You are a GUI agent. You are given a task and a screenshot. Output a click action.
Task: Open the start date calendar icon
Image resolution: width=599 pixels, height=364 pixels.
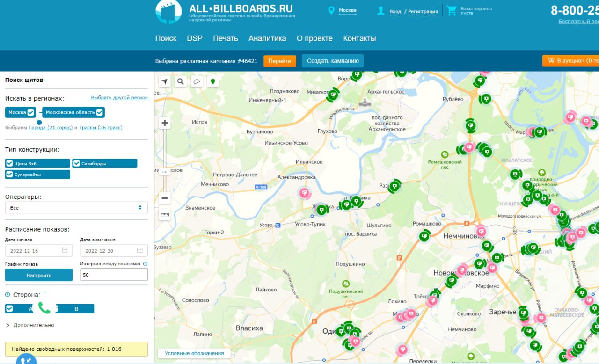tap(65, 250)
